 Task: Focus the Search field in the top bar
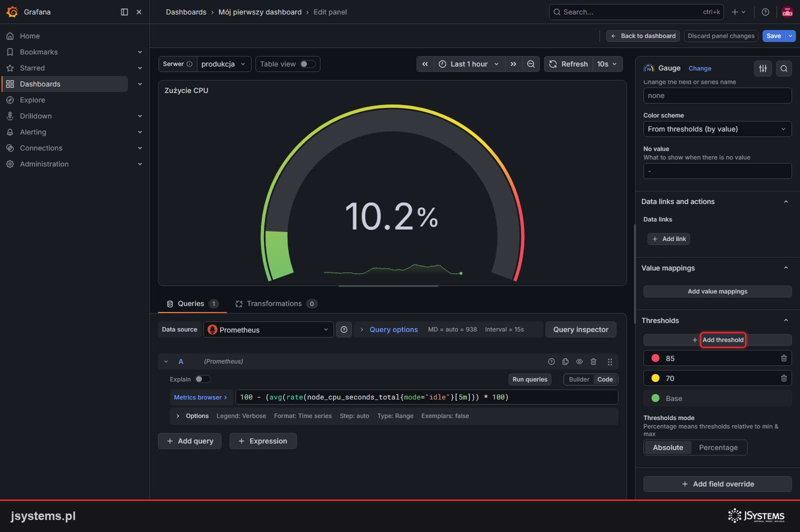[x=636, y=12]
